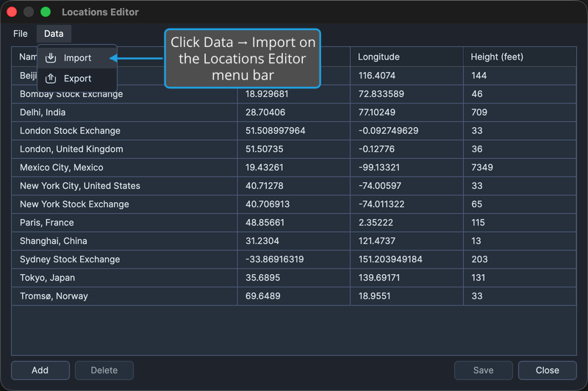This screenshot has width=588, height=391.
Task: Click longitude value 121.4737
Action: coord(377,241)
